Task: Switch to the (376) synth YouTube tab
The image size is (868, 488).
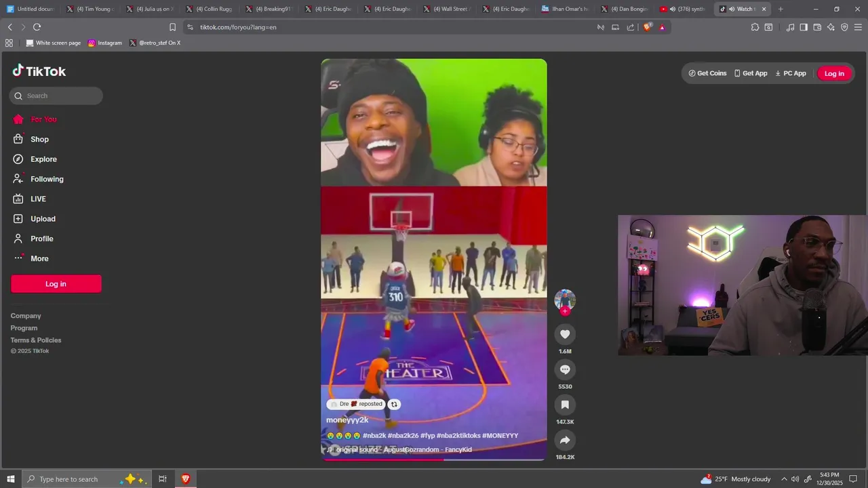Action: (x=684, y=9)
